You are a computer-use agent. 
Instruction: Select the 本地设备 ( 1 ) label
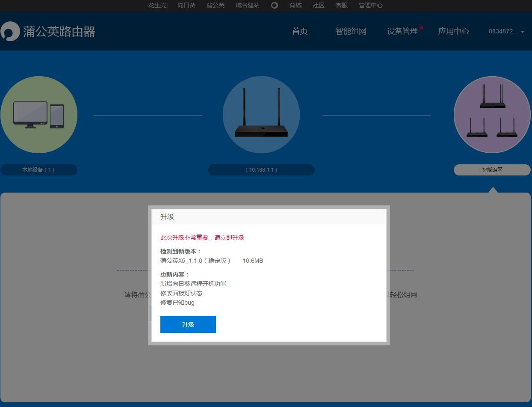[x=39, y=170]
